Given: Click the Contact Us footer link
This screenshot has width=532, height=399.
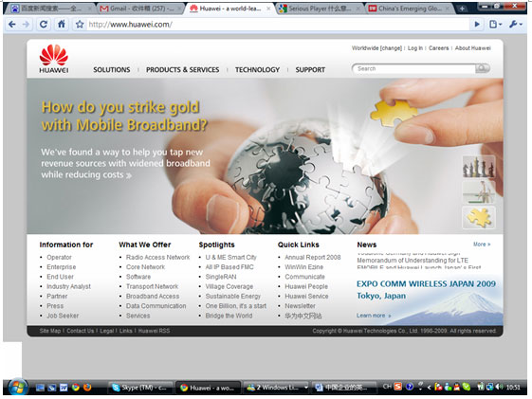Looking at the screenshot, I should pyautogui.click(x=80, y=331).
